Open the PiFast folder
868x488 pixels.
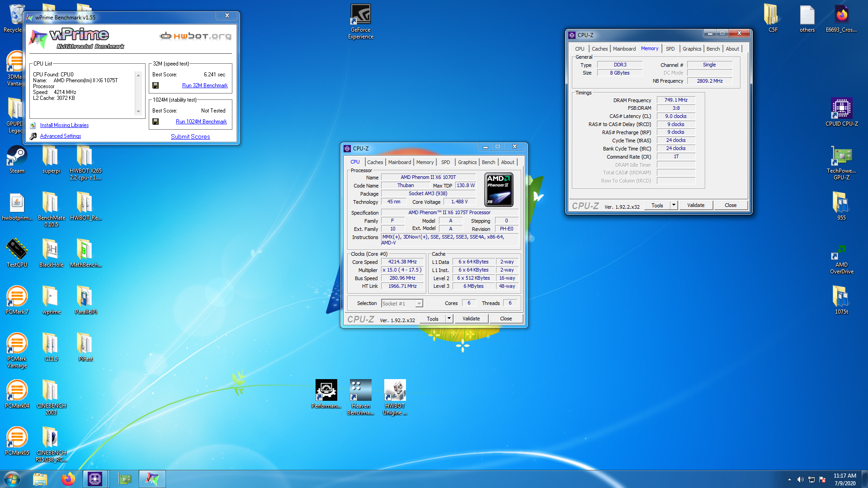pyautogui.click(x=85, y=347)
